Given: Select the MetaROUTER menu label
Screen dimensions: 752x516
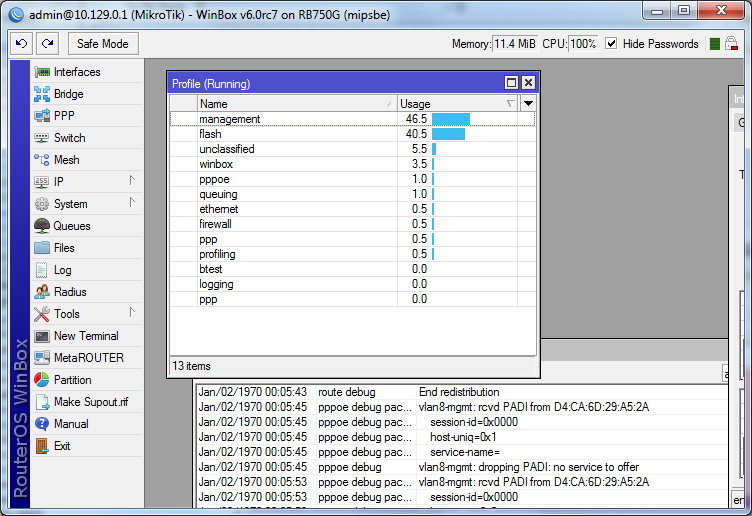Looking at the screenshot, I should [x=89, y=358].
